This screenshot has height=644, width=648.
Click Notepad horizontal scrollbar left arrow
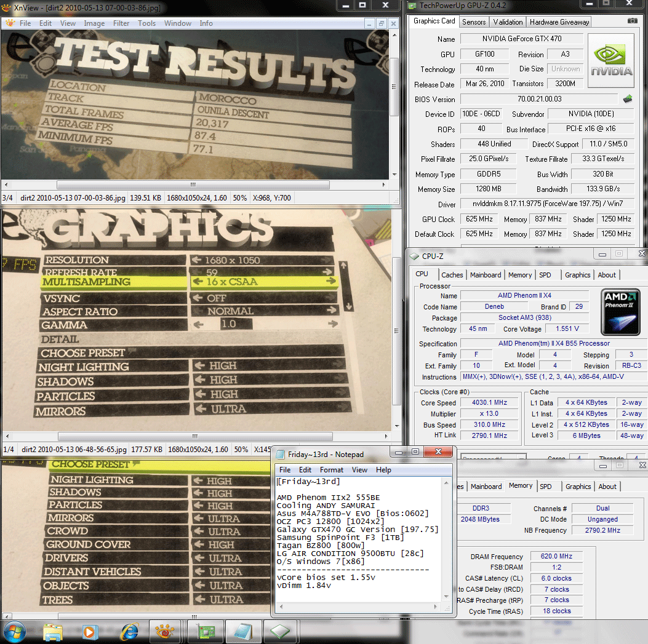pyautogui.click(x=281, y=607)
